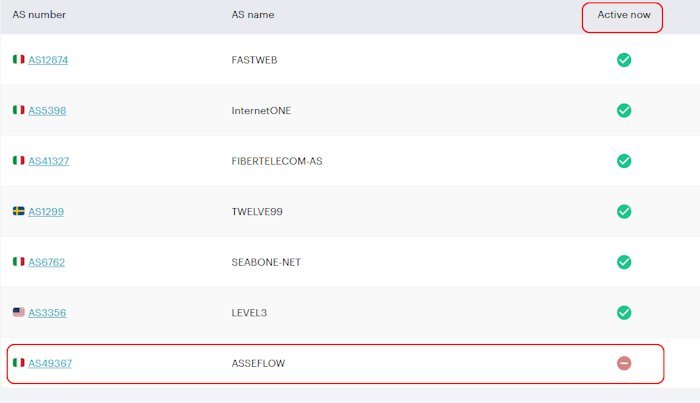Click the green active checkmark for FASTWEB
This screenshot has height=403, width=700.
(x=624, y=60)
